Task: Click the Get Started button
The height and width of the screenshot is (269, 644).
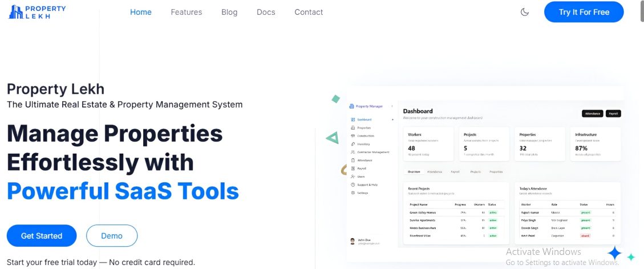Action: 42,235
